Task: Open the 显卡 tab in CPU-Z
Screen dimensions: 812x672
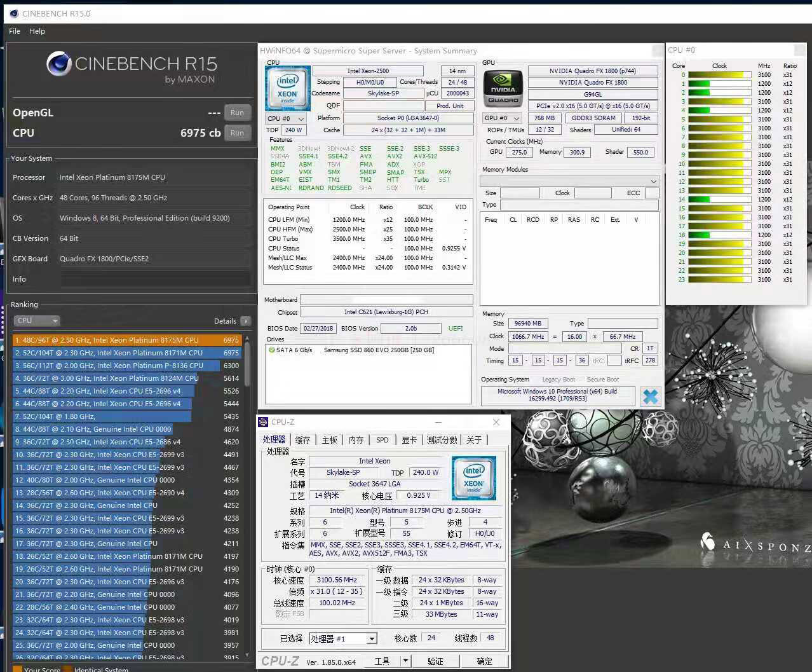Action: pos(409,440)
